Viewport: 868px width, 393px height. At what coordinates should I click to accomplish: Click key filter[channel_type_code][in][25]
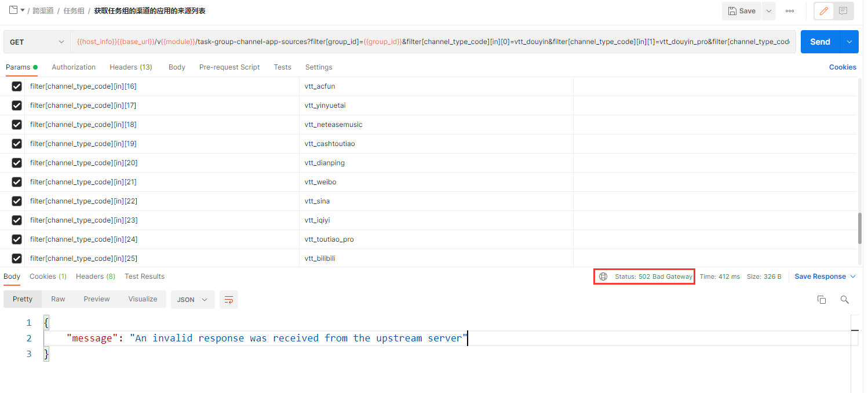83,259
